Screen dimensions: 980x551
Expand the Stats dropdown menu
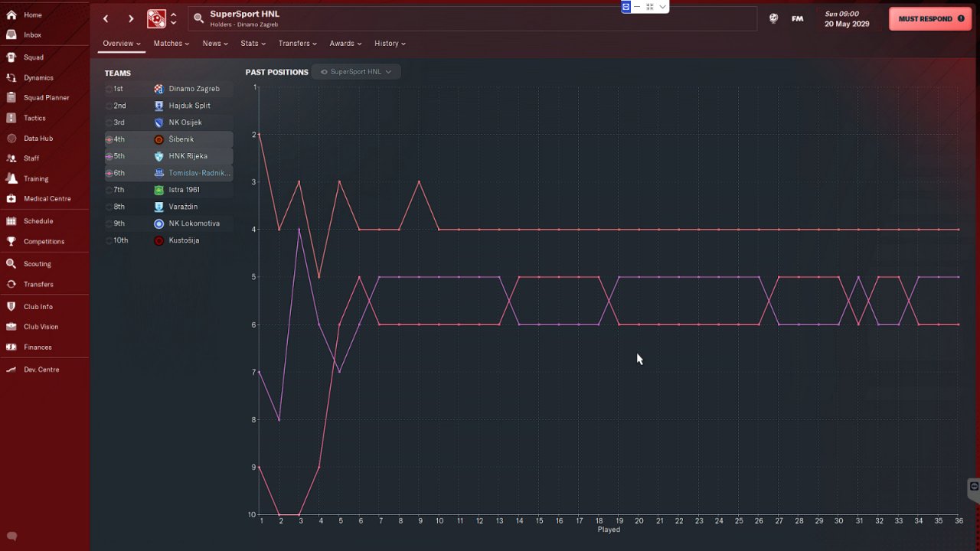(253, 44)
